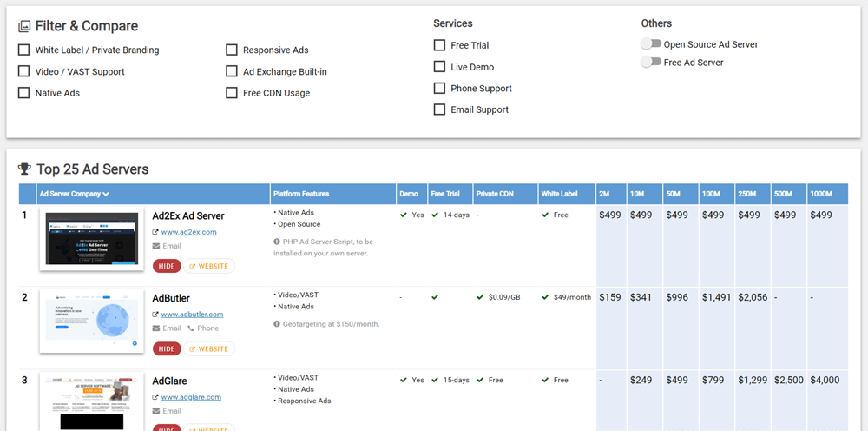Click the trophy icon beside Top 25 Ad Servers
The height and width of the screenshot is (431, 868).
point(24,169)
